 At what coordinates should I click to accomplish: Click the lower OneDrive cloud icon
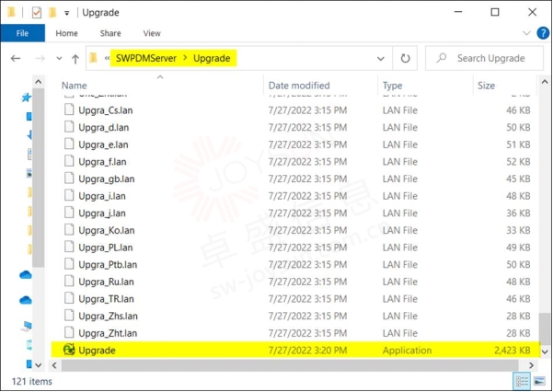[x=26, y=300]
